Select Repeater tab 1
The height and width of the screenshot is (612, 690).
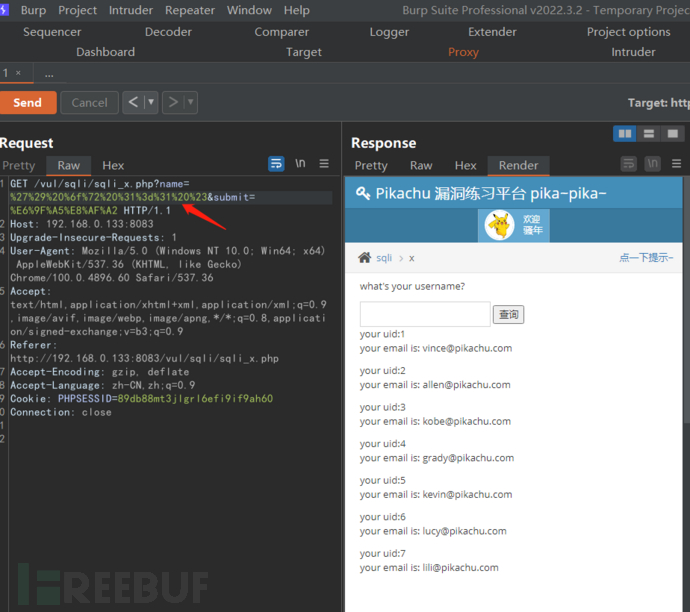[x=5, y=73]
